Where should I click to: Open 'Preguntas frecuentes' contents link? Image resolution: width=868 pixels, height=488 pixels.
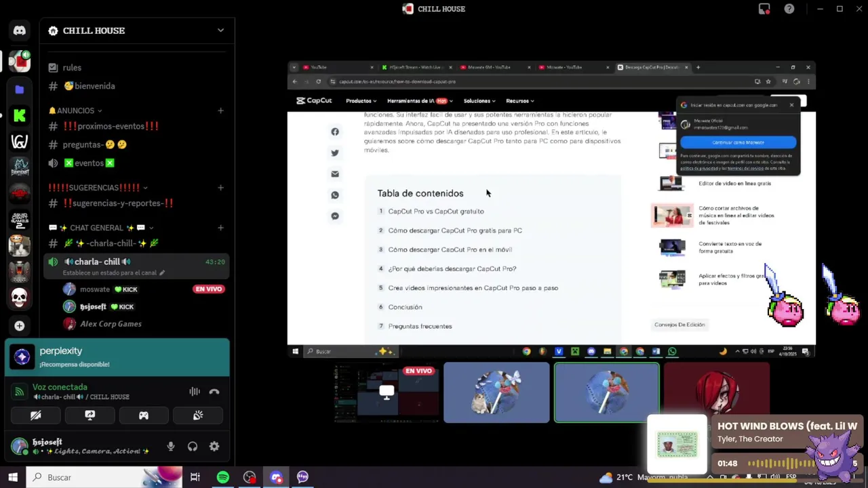pyautogui.click(x=420, y=326)
